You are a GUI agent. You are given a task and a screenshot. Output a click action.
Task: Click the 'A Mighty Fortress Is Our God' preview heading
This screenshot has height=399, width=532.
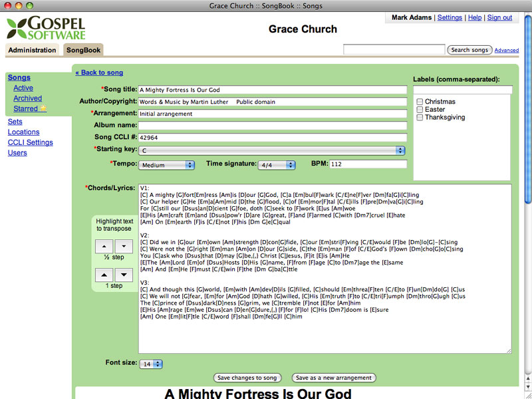point(258,393)
